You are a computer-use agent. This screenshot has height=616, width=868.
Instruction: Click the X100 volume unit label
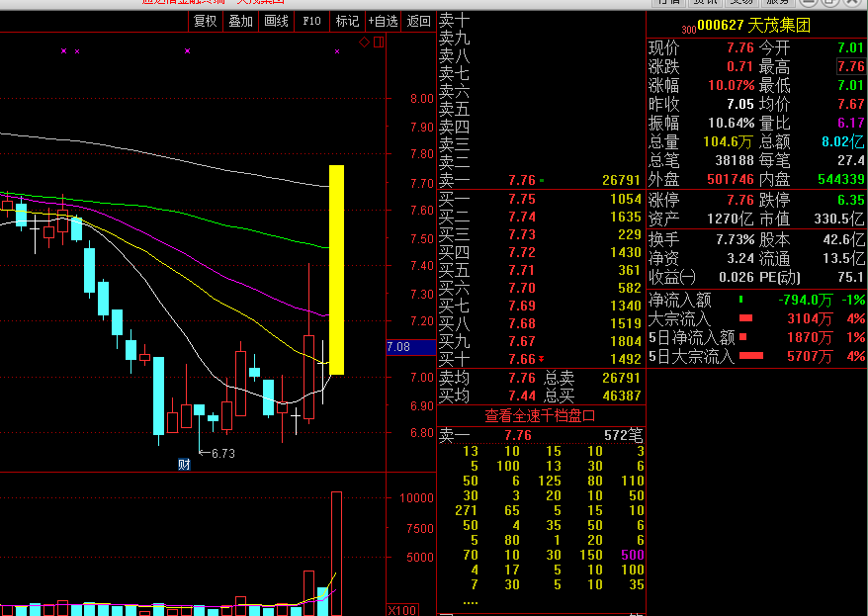(x=402, y=610)
